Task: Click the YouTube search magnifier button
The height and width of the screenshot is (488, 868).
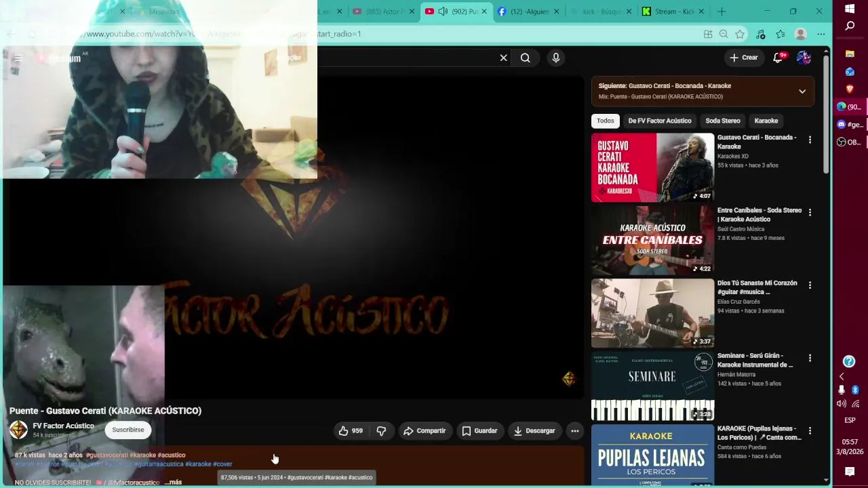Action: point(526,58)
